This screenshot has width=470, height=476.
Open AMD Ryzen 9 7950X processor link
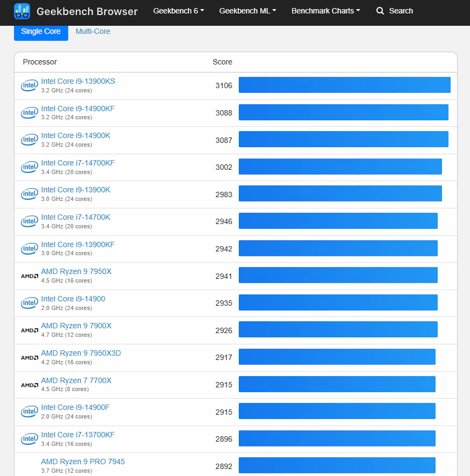(x=76, y=271)
